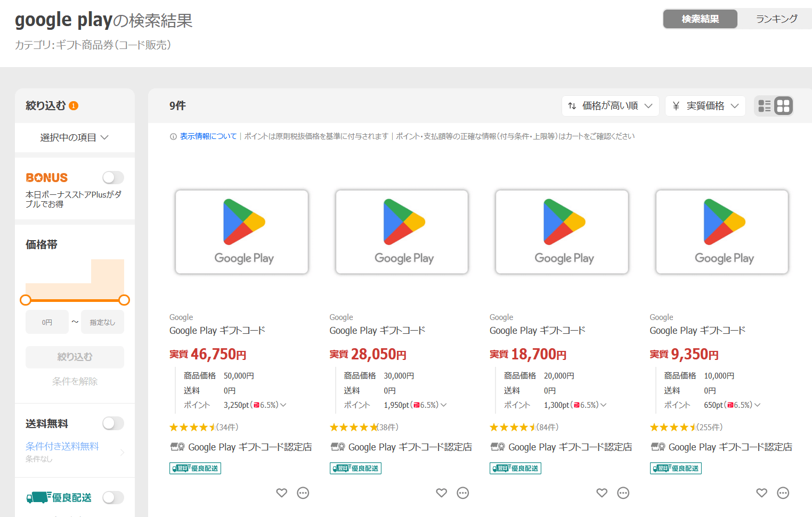
Task: Click the minimum price 0円 input field
Action: [47, 322]
